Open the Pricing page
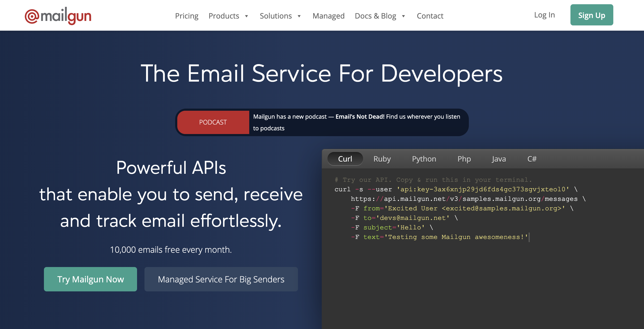This screenshot has width=644, height=329. tap(187, 16)
